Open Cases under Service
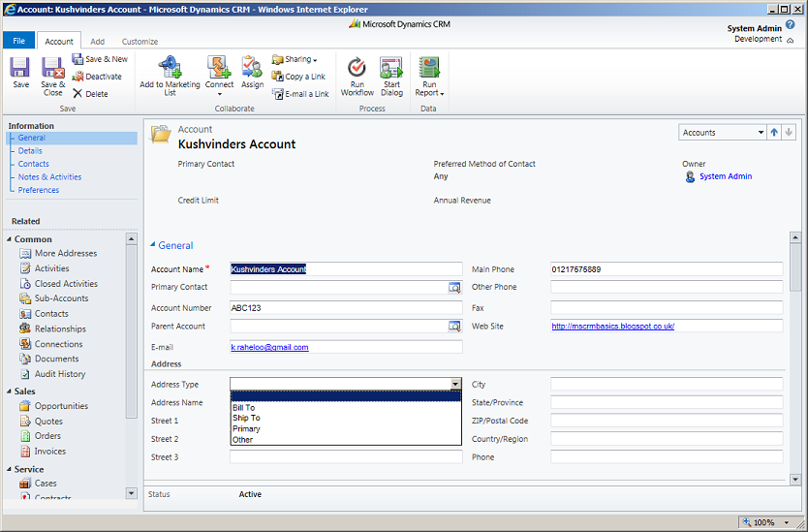The image size is (808, 532). point(38,483)
